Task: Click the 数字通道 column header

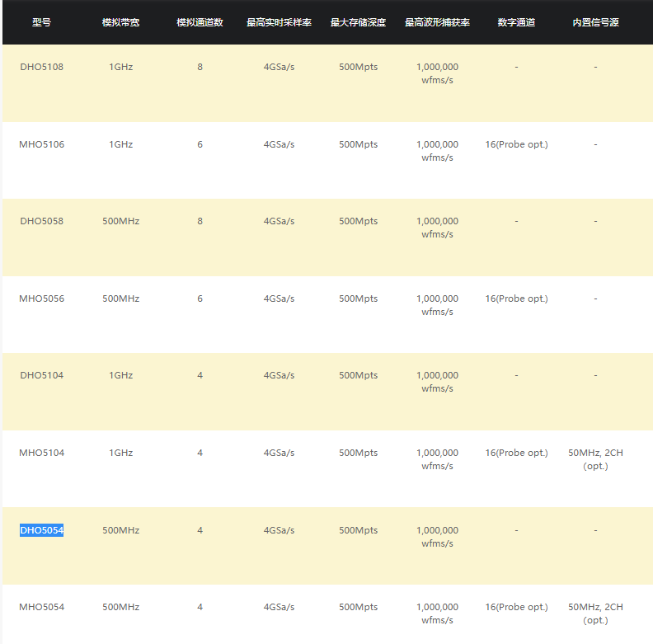Action: (x=516, y=22)
